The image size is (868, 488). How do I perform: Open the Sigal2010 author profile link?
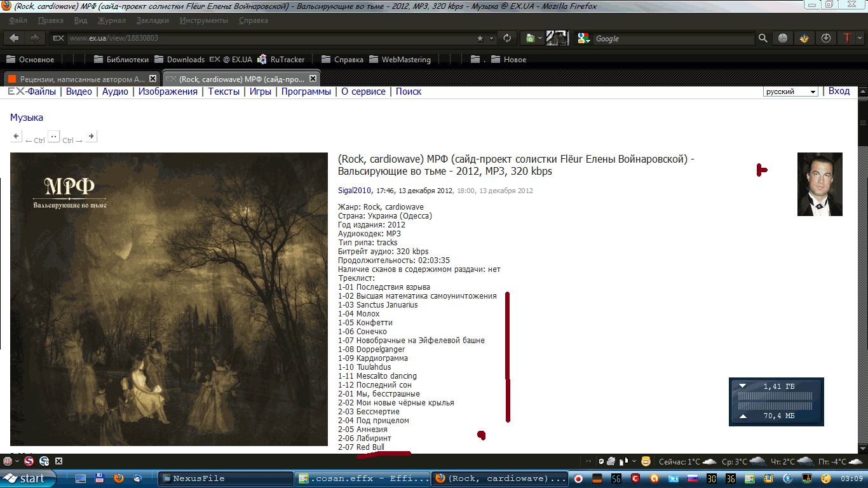(x=355, y=191)
